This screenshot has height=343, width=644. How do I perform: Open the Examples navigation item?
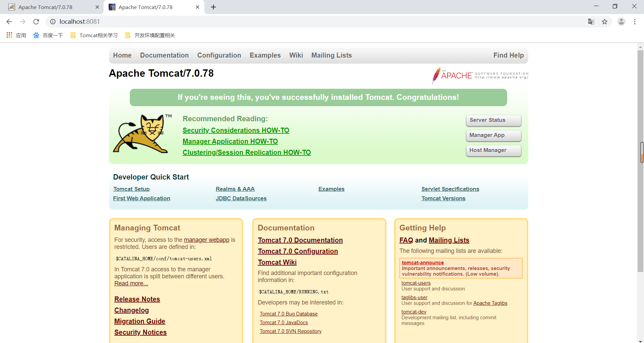point(265,55)
